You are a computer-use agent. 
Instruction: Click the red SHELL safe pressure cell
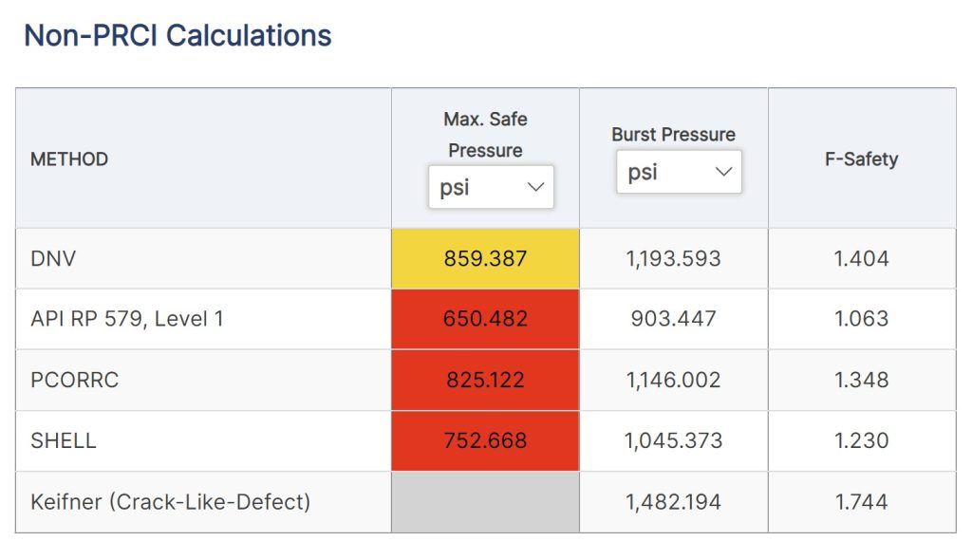[484, 440]
